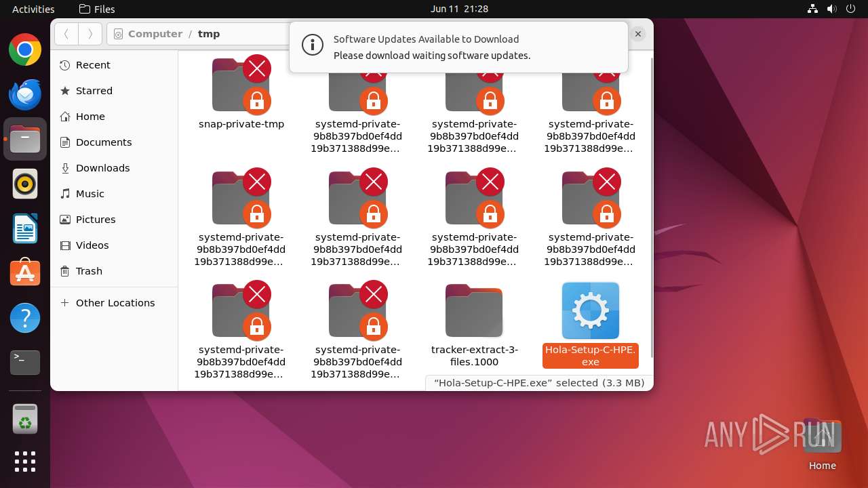
Task: Open Pictures in the sidebar
Action: click(114, 220)
